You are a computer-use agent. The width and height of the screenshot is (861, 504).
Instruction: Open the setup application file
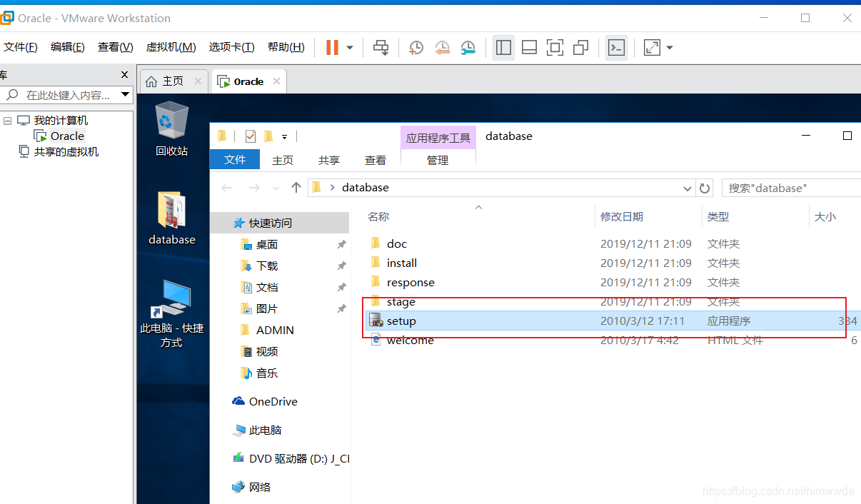coord(401,321)
